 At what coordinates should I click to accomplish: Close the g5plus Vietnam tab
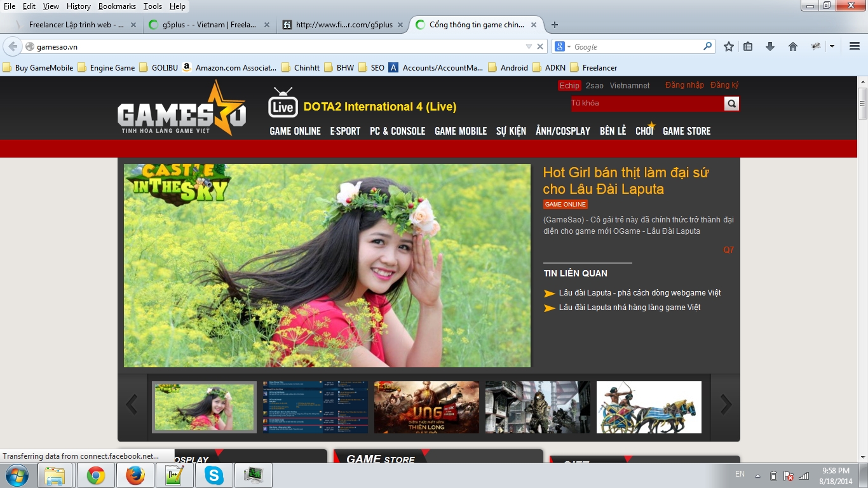tap(267, 25)
